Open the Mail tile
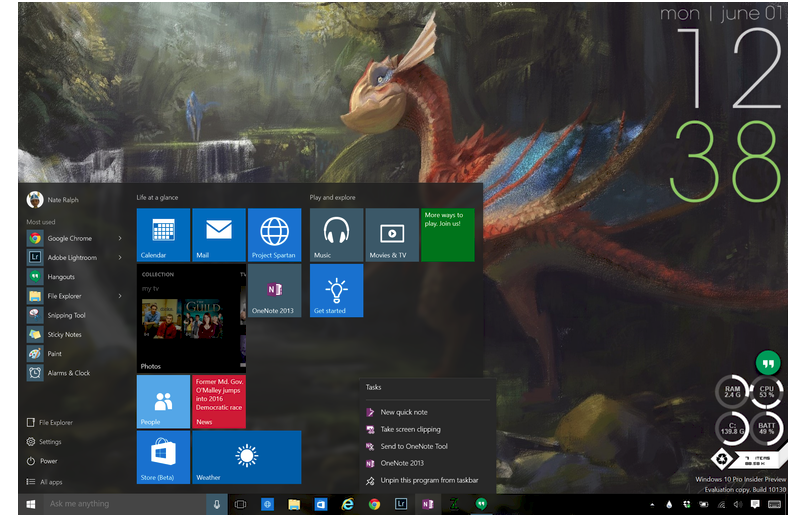Image resolution: width=797 pixels, height=528 pixels. pos(219,235)
